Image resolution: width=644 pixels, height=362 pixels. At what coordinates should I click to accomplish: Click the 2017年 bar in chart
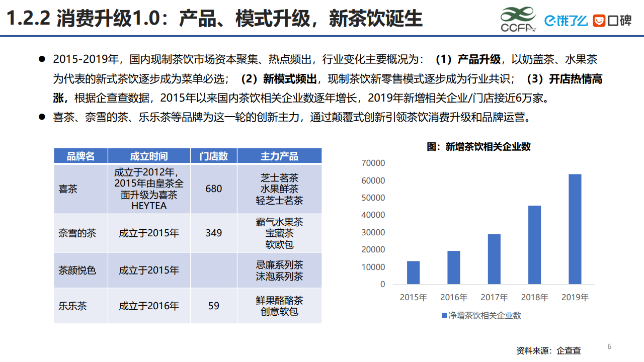pyautogui.click(x=494, y=258)
